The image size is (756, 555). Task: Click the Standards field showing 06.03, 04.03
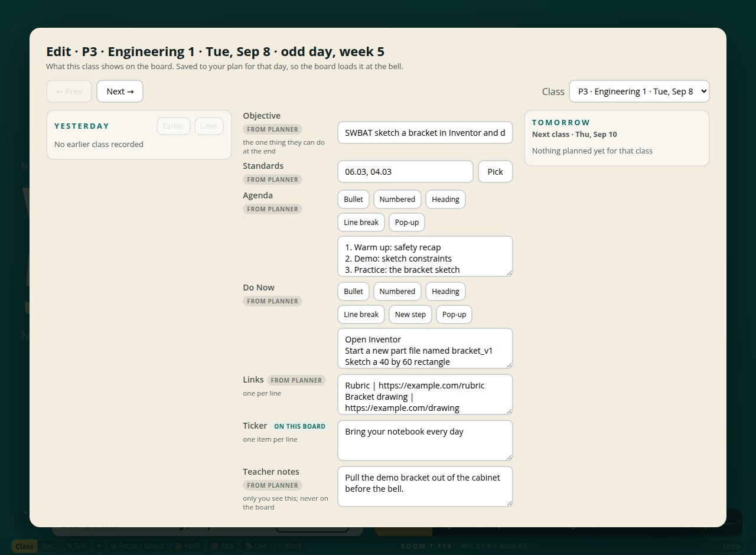[x=405, y=172]
